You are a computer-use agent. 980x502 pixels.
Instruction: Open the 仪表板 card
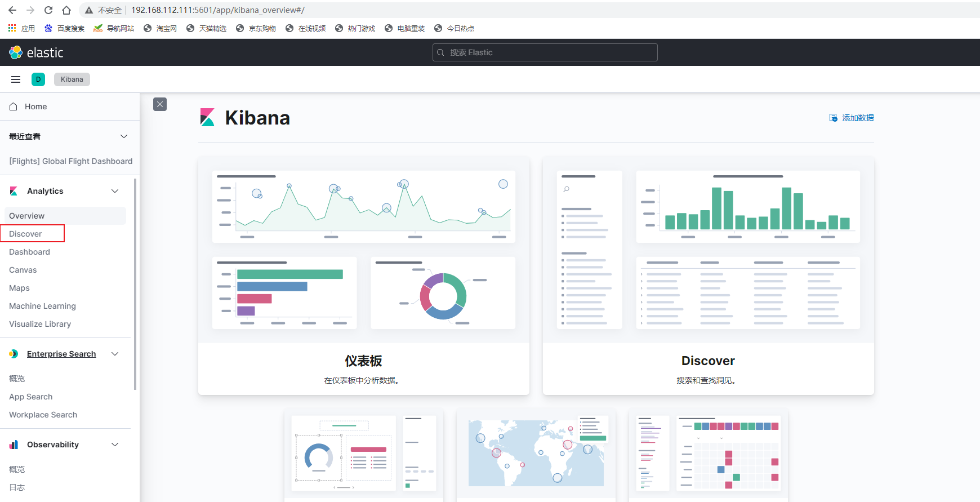(x=364, y=276)
